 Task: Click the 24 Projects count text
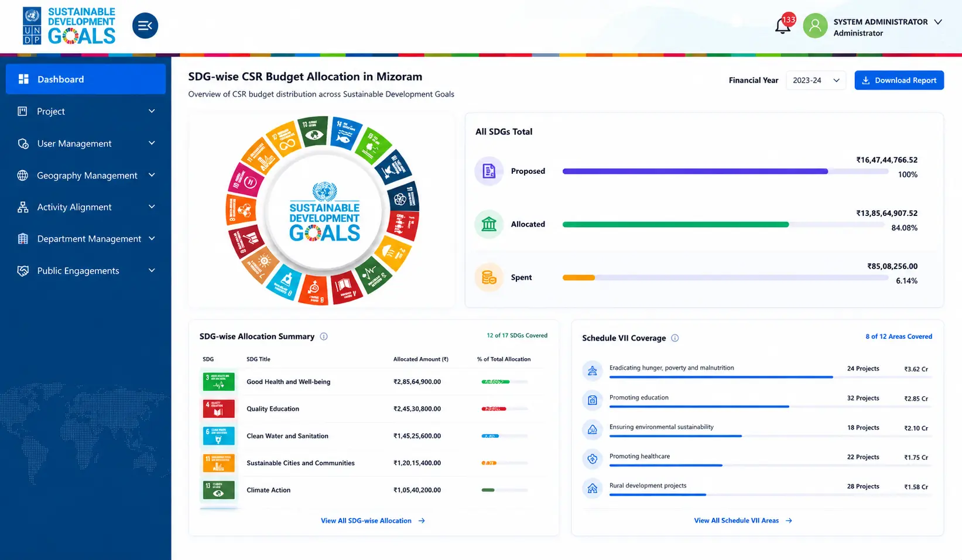point(863,369)
